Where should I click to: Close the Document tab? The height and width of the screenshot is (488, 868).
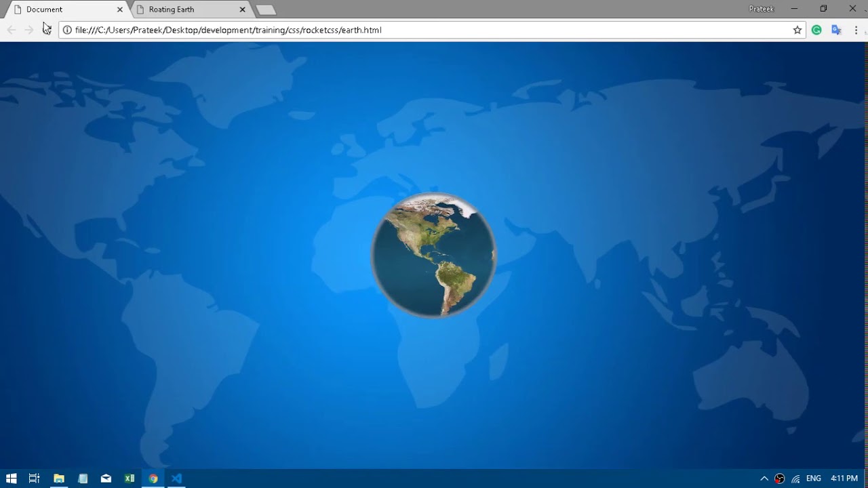(120, 9)
